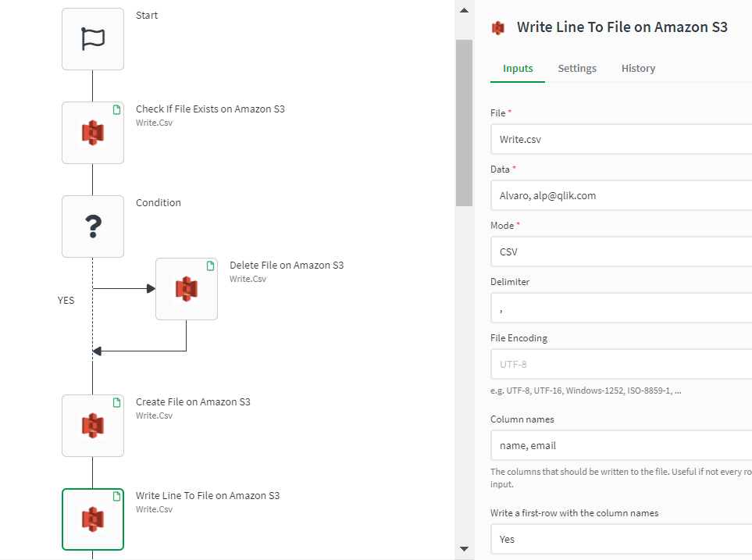Switch to the Settings tab
The width and height of the screenshot is (752, 560).
click(x=576, y=68)
